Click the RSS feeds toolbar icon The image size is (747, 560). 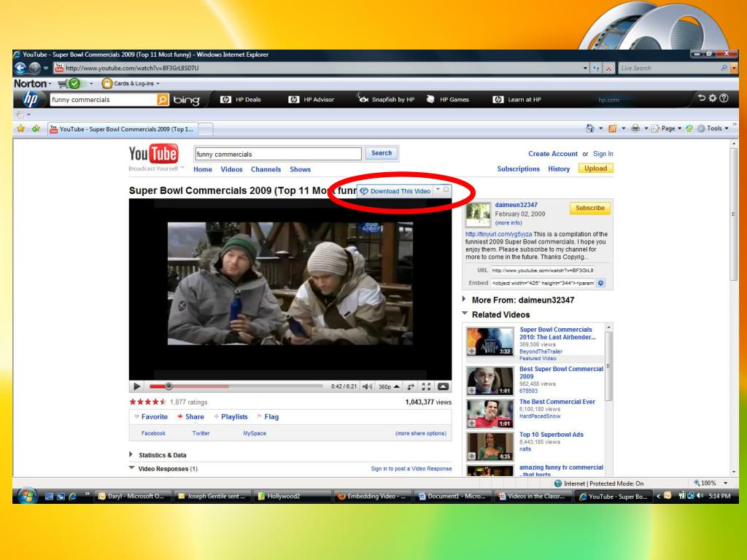613,128
